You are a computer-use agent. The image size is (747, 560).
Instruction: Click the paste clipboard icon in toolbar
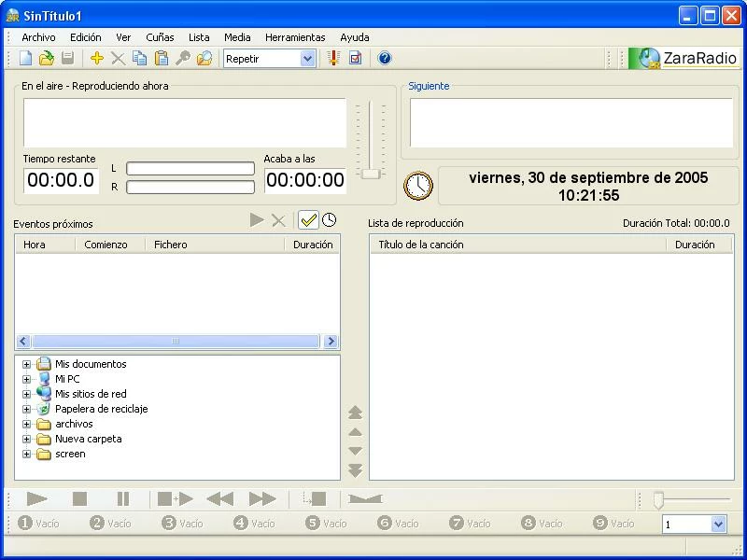click(x=161, y=59)
